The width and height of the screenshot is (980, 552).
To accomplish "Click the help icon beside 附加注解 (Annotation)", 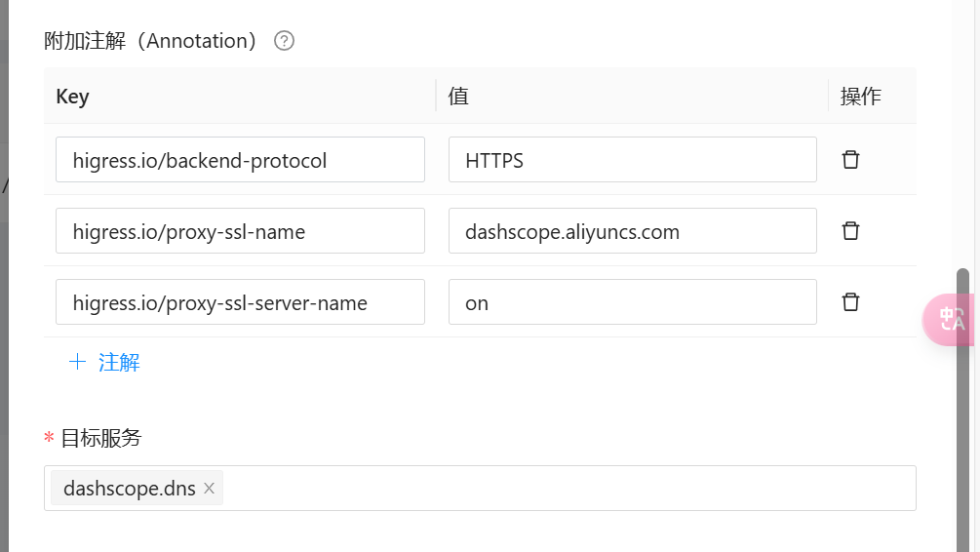I will point(284,41).
